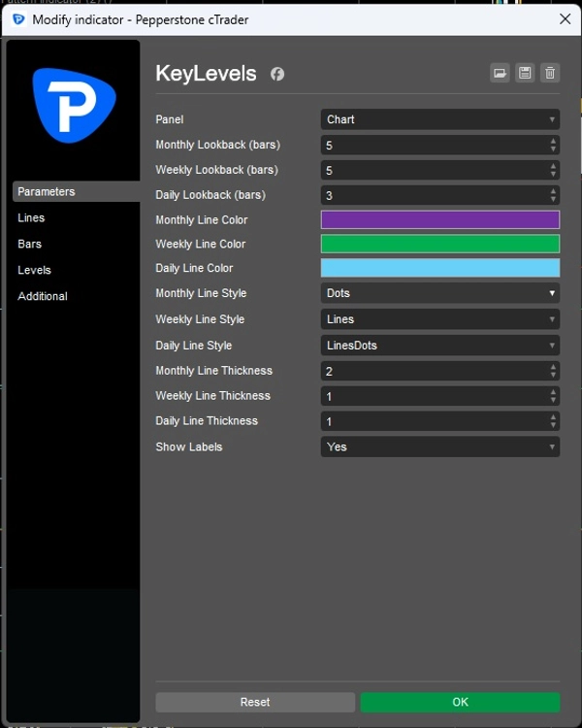
Task: Click the Monthly Line Color label
Action: pyautogui.click(x=202, y=219)
